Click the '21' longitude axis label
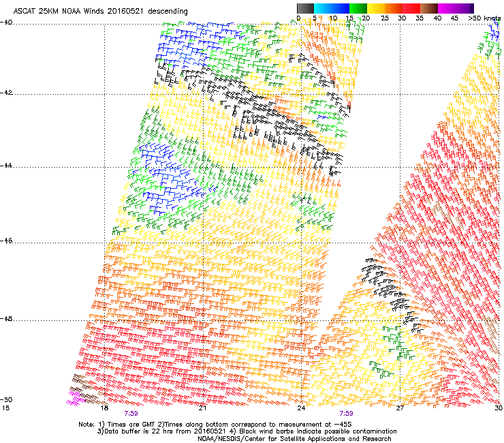The width and height of the screenshot is (504, 443). pos(202,408)
